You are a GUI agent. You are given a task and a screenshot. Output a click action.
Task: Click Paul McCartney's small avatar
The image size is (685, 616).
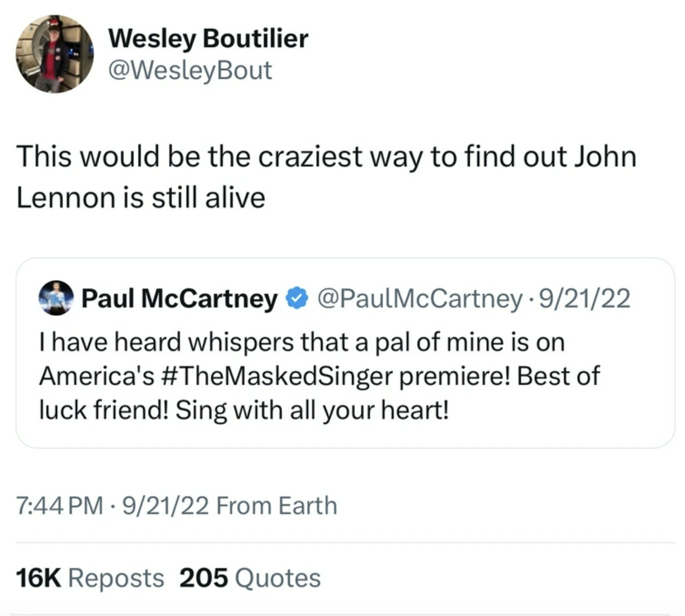click(56, 298)
